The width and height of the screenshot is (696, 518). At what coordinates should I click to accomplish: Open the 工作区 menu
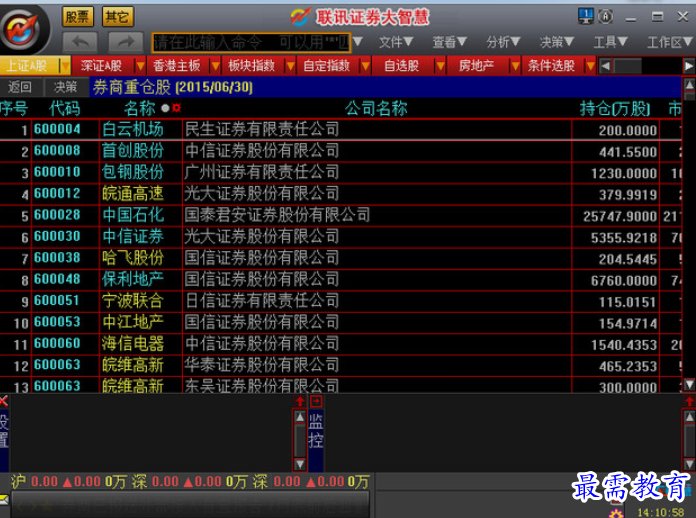(x=670, y=42)
